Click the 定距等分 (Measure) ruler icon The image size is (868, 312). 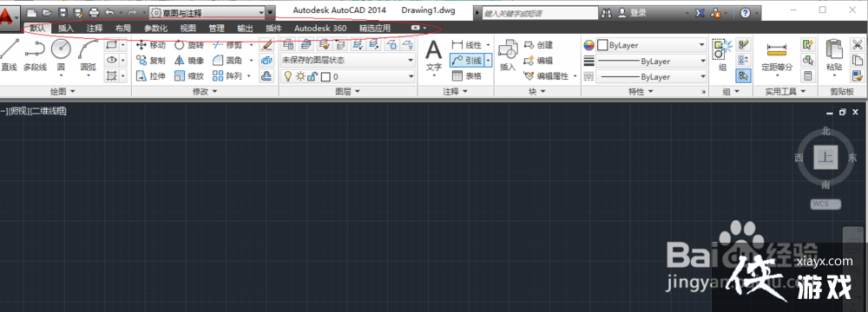(x=777, y=50)
